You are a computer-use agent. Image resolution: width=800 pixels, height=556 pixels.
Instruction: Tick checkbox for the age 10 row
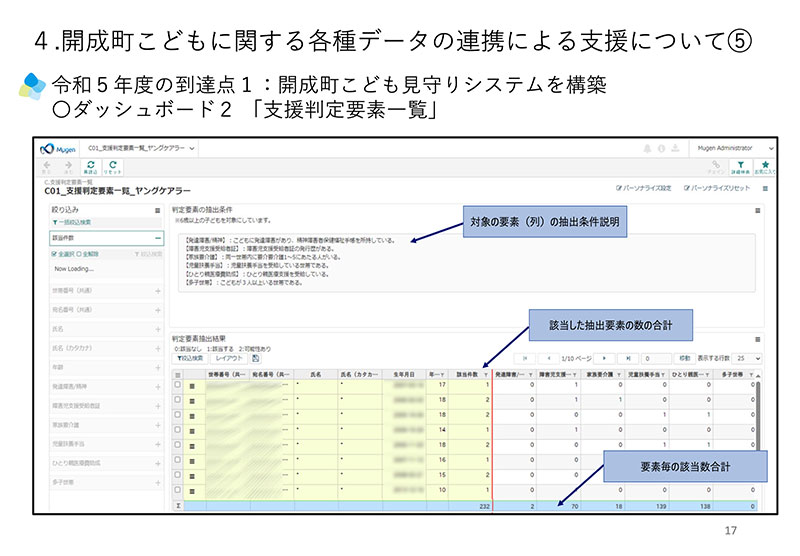coord(178,490)
